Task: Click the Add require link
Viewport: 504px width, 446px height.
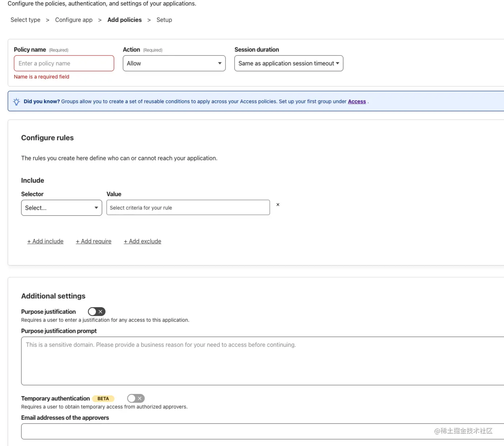Action: tap(94, 241)
